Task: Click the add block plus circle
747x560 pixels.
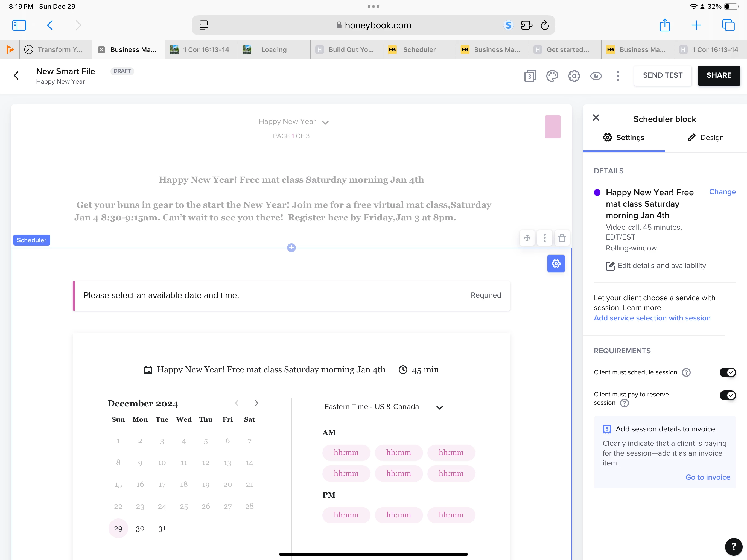Action: point(291,247)
